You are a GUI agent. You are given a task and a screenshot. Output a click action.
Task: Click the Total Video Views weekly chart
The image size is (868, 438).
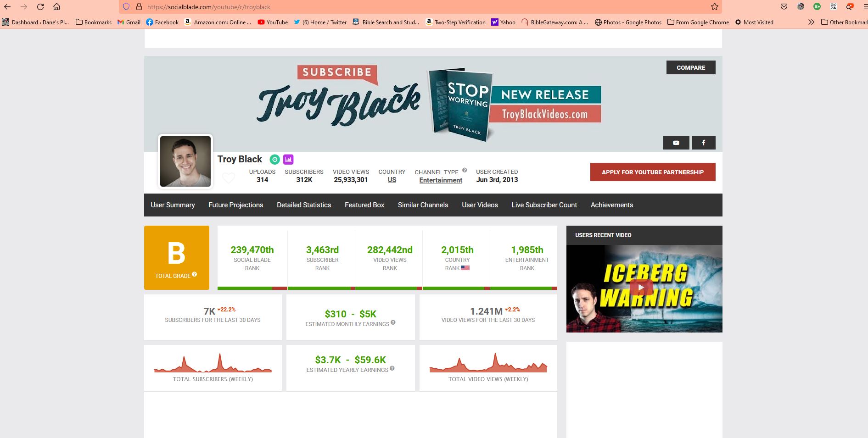point(488,363)
